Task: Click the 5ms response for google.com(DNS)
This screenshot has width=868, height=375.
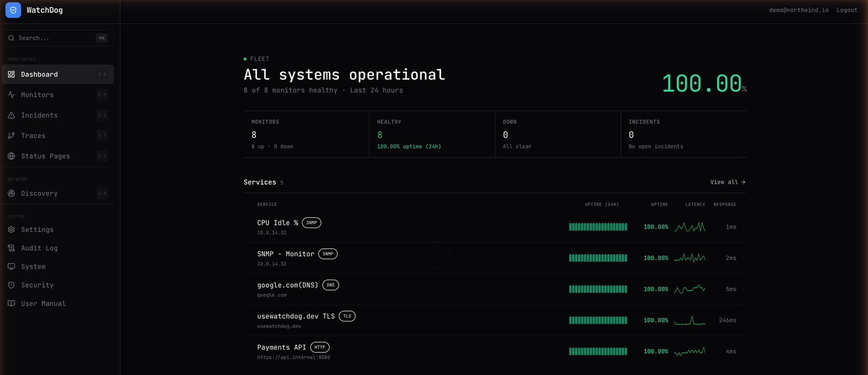Action: pyautogui.click(x=731, y=289)
